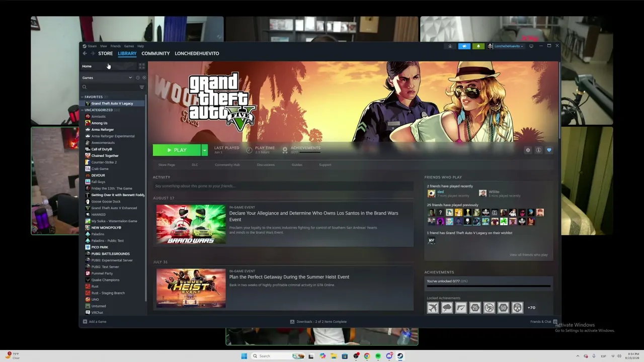Open the Steam menu
The image size is (644, 362).
click(x=92, y=46)
